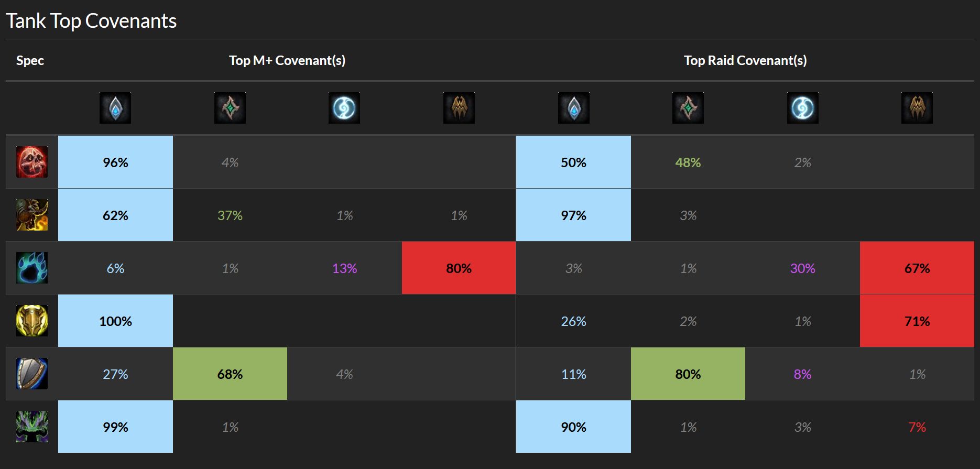Click the Venthyr icon in the M+ section
Image resolution: width=980 pixels, height=469 pixels.
[459, 108]
